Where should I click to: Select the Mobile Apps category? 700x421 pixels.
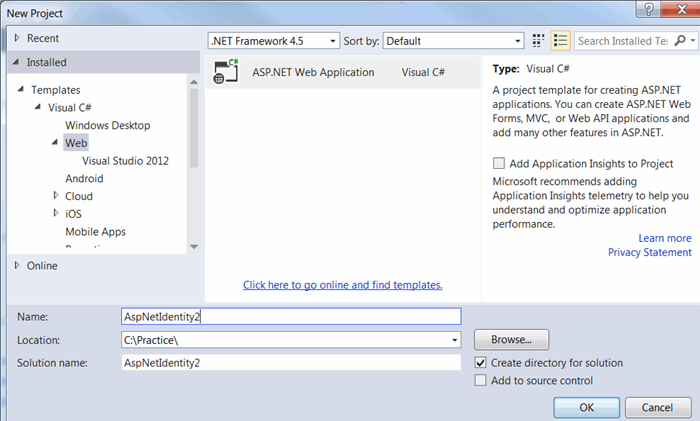point(96,232)
